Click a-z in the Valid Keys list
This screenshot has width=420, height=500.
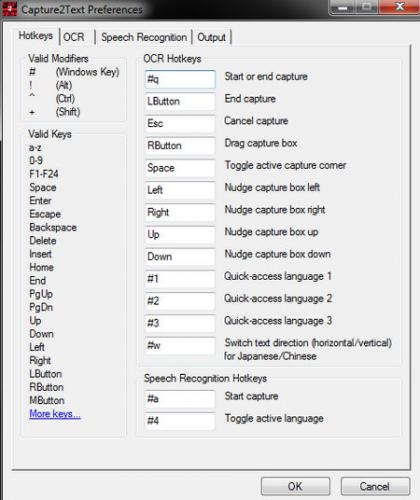[x=35, y=147]
